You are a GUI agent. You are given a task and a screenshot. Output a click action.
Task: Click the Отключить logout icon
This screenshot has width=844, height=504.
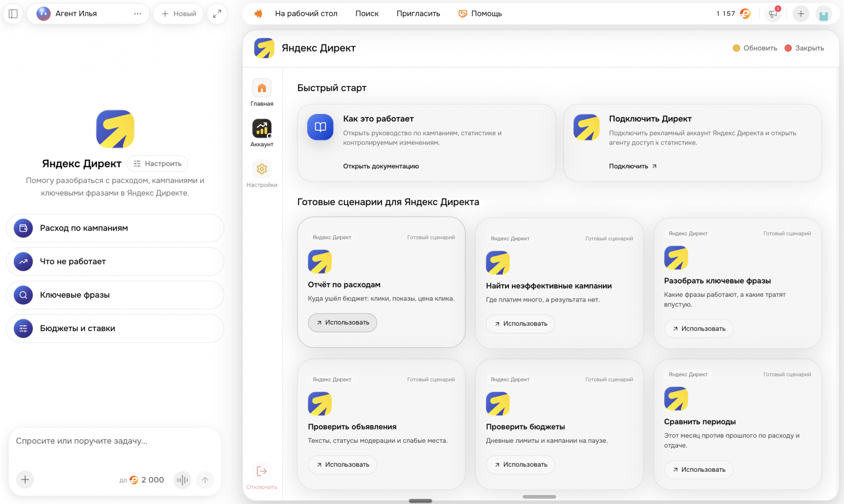tap(262, 471)
